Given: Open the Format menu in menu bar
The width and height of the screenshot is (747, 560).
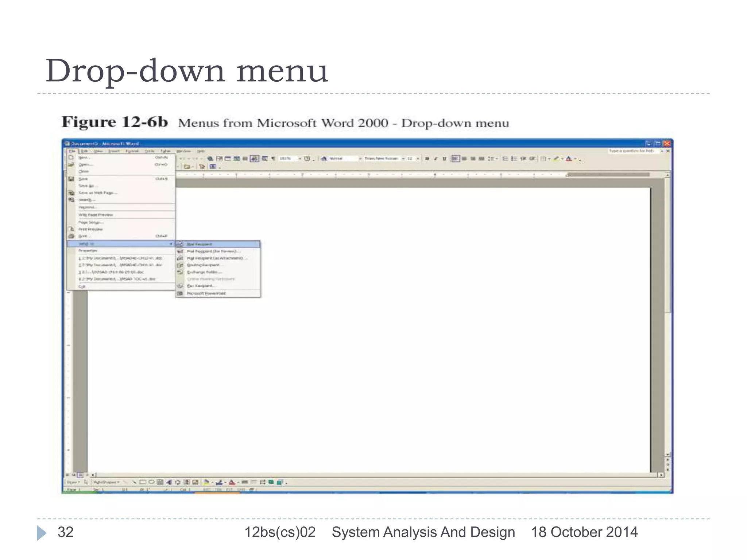Looking at the screenshot, I should click(132, 151).
